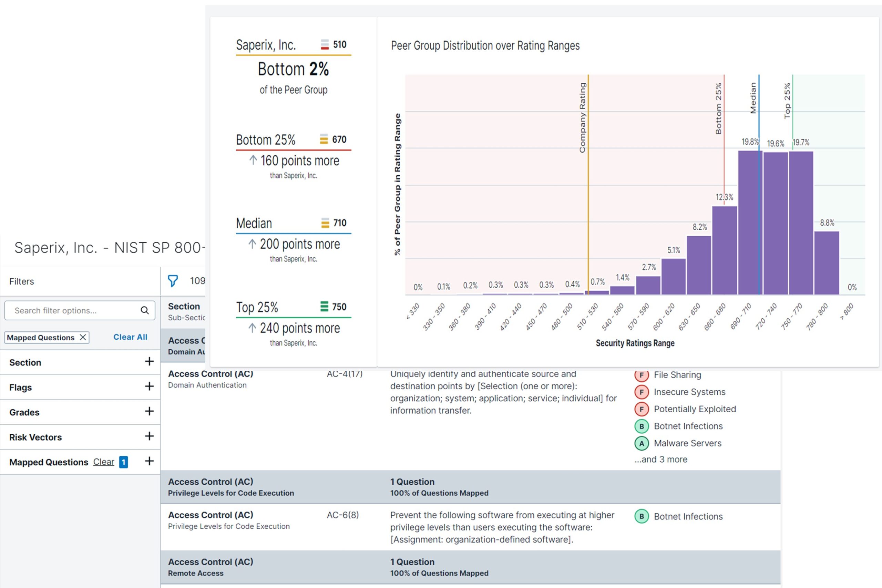882x588 pixels.
Task: Click the F grade icon for Insecure Systems
Action: click(x=641, y=392)
